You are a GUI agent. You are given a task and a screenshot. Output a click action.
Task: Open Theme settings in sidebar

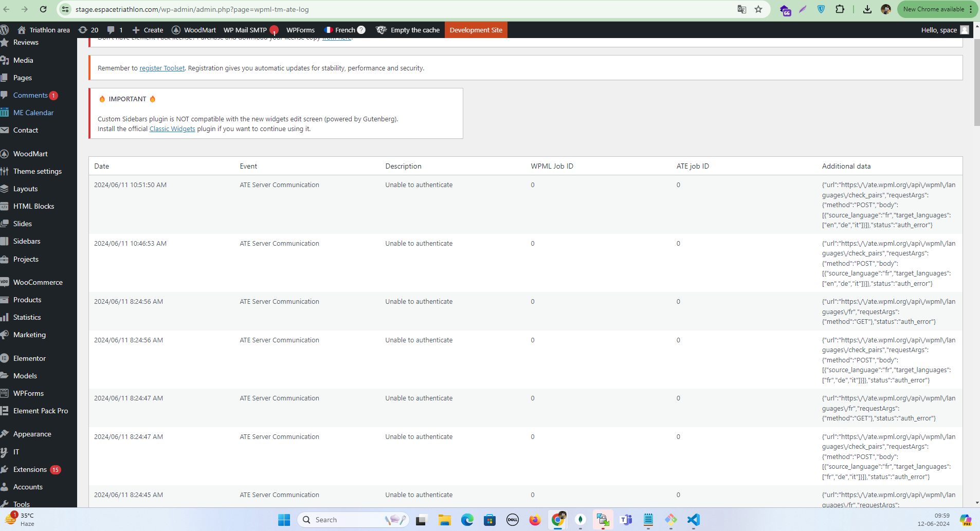(x=38, y=171)
